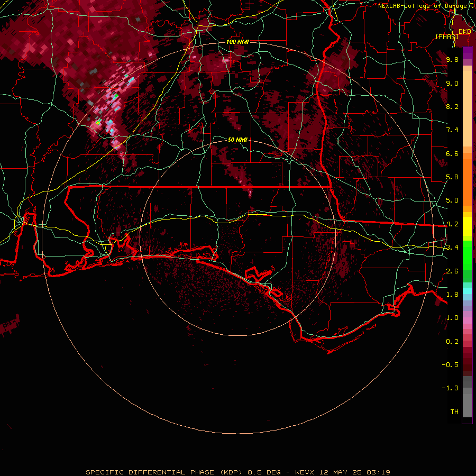Click the 1.8 scale label
476x476 pixels.
452,295
